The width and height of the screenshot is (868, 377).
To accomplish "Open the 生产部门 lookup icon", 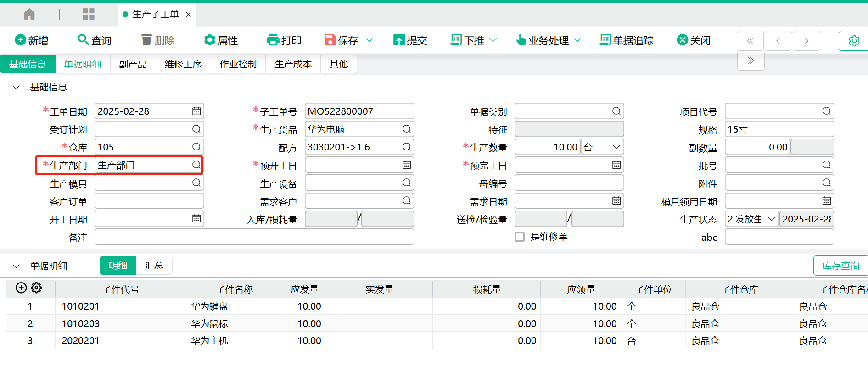I will click(x=196, y=165).
